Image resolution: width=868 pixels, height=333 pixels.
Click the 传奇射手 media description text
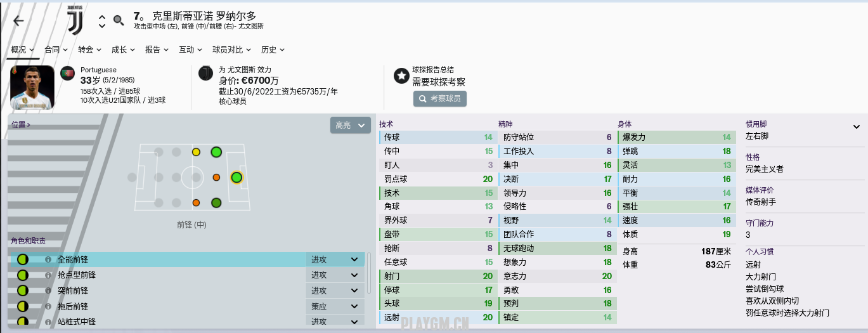(761, 202)
